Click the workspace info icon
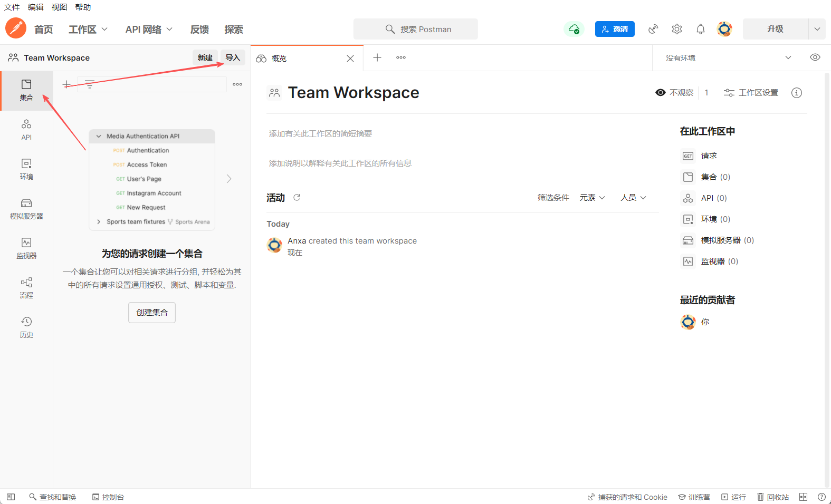The image size is (831, 504). pos(797,93)
